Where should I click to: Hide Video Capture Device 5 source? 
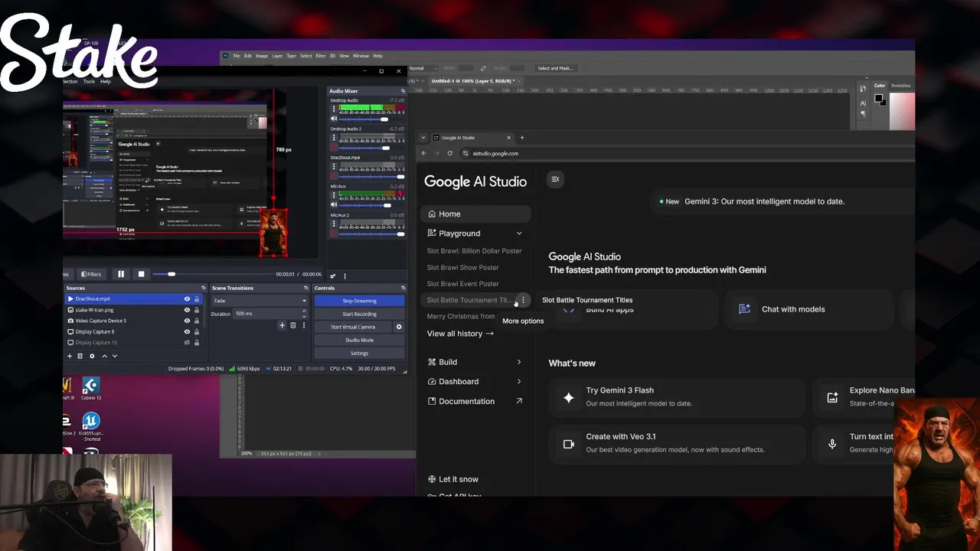tap(187, 321)
